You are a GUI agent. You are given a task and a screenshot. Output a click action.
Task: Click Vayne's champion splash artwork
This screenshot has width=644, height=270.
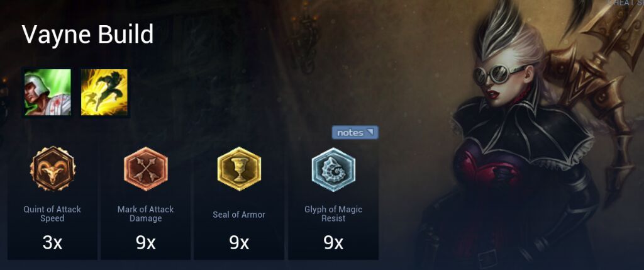530,135
